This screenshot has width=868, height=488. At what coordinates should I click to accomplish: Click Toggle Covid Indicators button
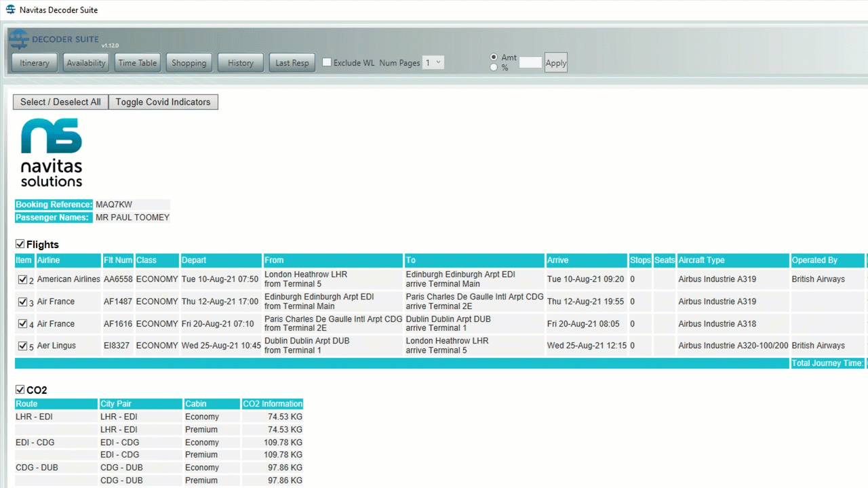(163, 102)
